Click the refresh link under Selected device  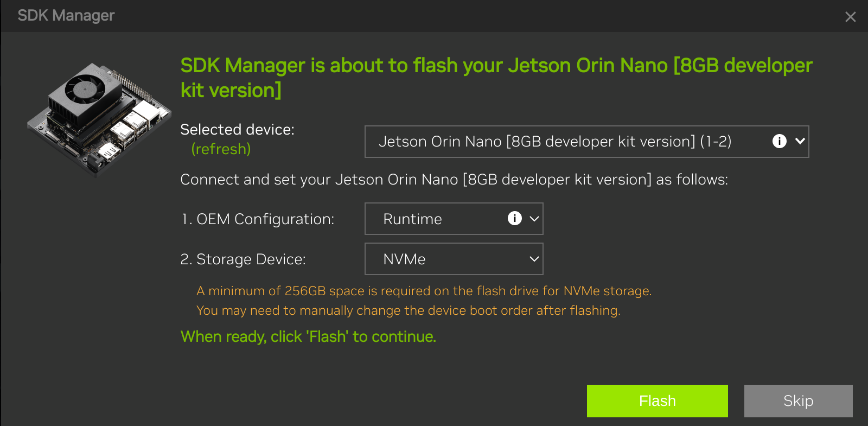[x=221, y=149]
